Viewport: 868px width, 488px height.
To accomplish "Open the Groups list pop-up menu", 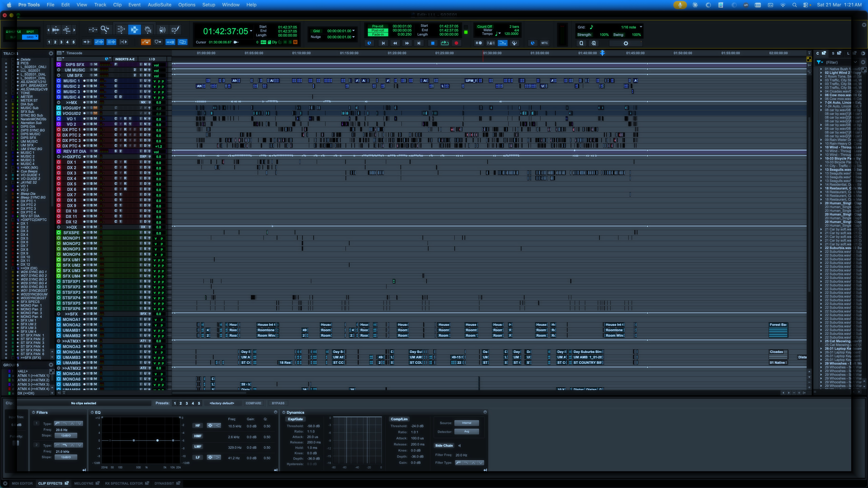I will (51, 365).
